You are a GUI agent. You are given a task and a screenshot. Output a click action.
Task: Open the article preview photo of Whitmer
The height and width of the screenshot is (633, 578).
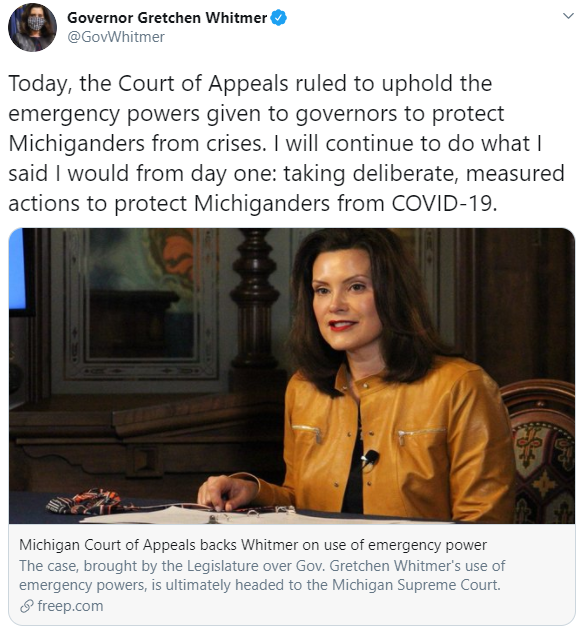point(292,376)
